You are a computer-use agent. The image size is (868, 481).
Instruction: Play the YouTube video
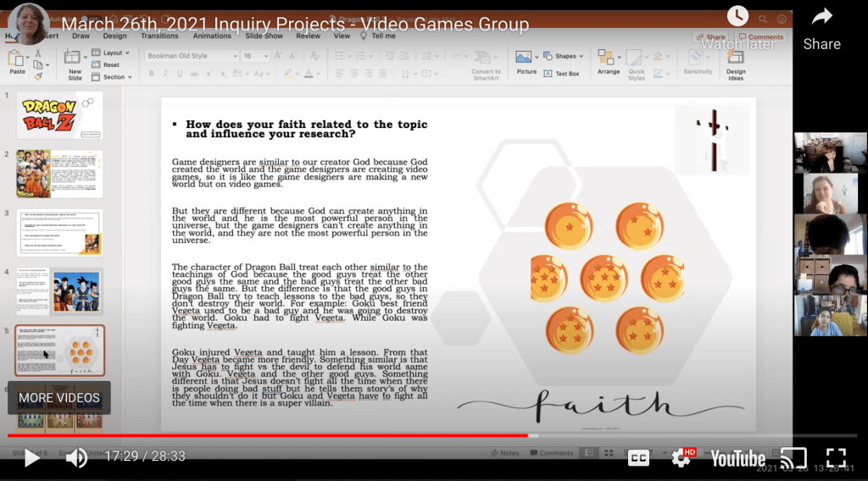(x=31, y=458)
